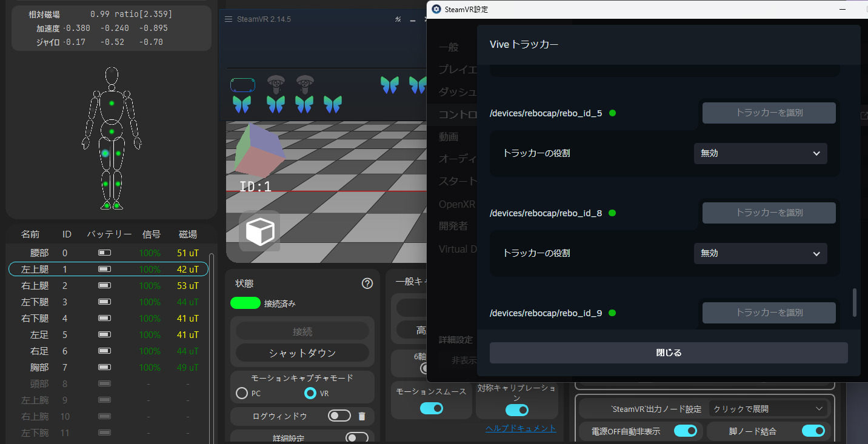Screen dimensions: 868x444
Task: Click the SteamVR設定 window gear icon
Action: point(436,10)
